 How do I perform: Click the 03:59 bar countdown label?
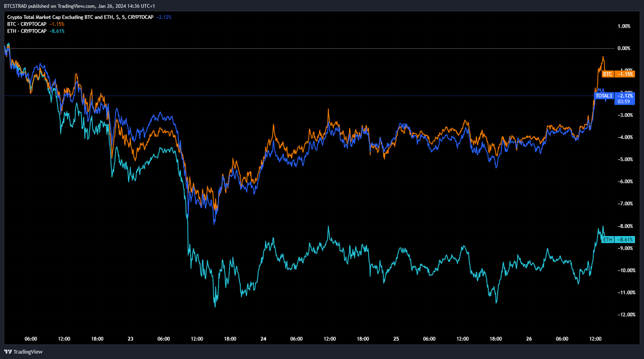click(x=623, y=102)
